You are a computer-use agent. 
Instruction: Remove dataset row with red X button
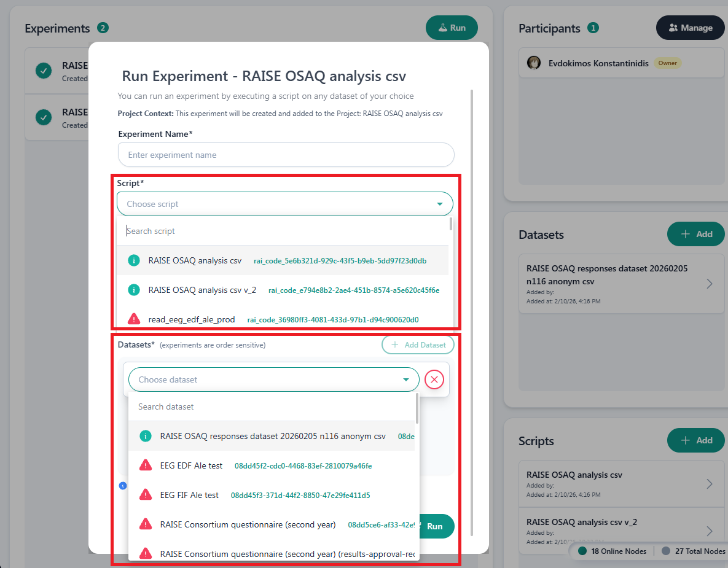[x=434, y=379]
